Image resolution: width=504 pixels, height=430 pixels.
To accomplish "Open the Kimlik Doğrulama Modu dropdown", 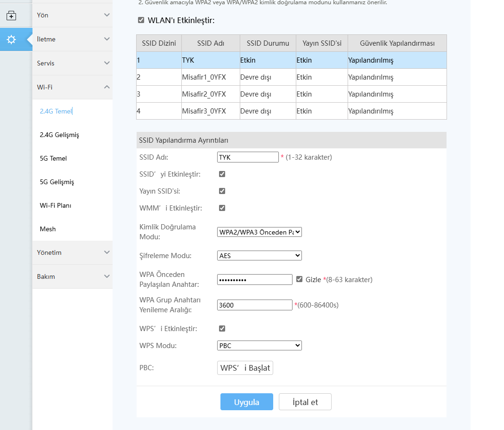I will (x=259, y=232).
